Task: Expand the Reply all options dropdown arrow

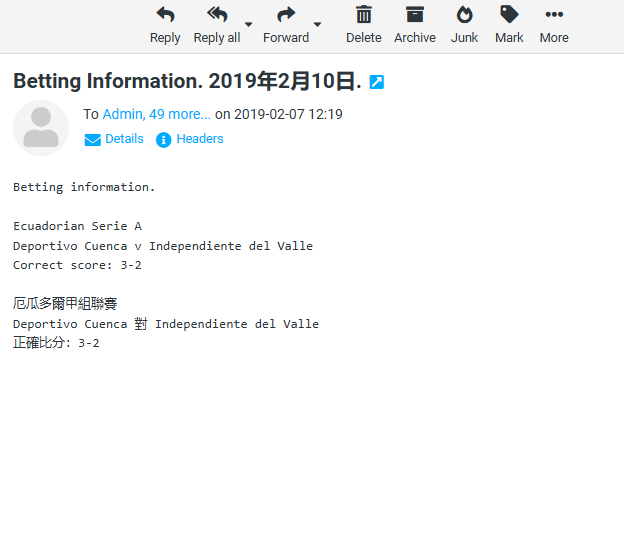Action: pos(249,24)
